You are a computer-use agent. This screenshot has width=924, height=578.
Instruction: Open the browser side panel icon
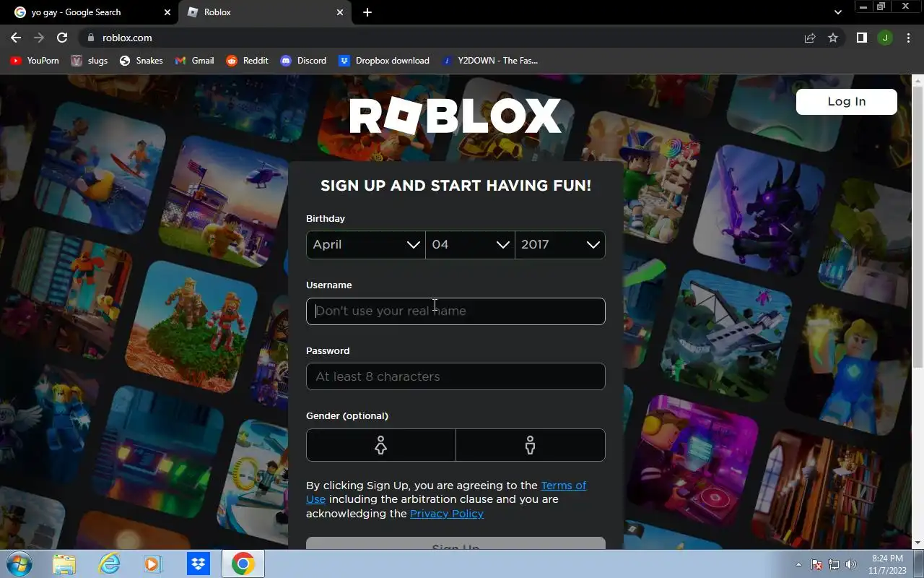[x=861, y=38]
